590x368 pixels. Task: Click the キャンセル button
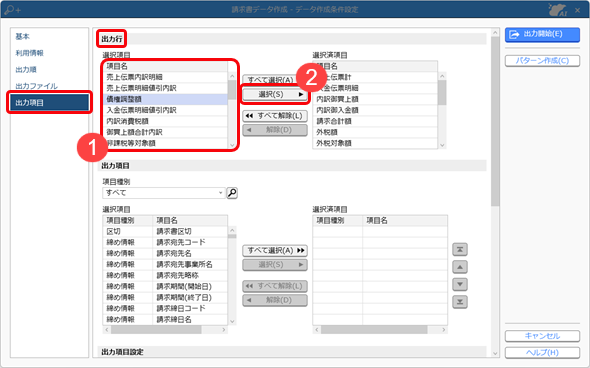point(542,336)
